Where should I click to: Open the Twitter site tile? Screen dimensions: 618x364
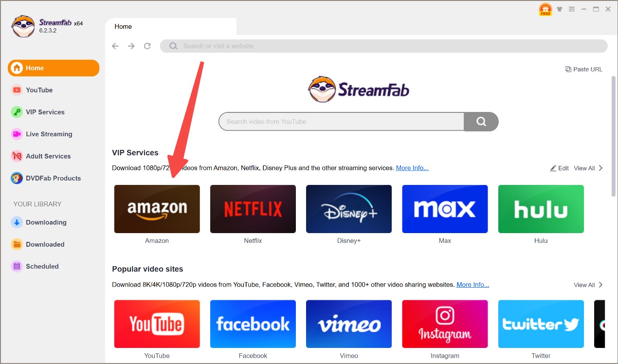541,324
